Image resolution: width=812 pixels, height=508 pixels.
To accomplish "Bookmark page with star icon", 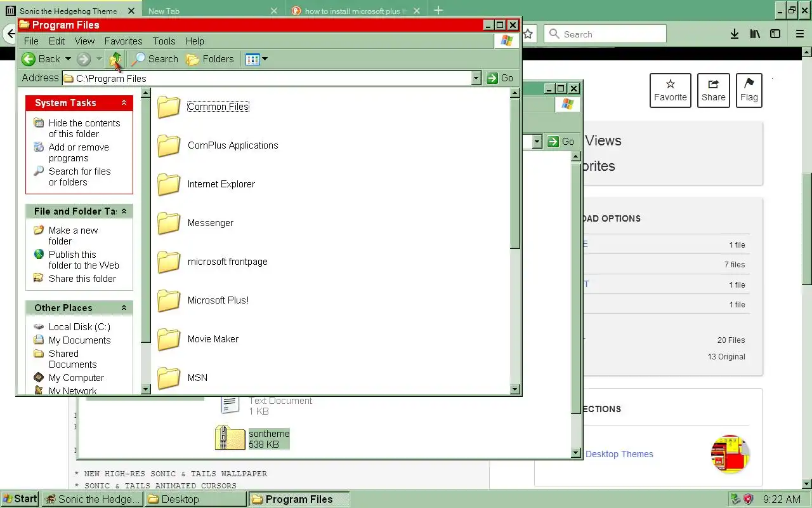I will coord(528,34).
